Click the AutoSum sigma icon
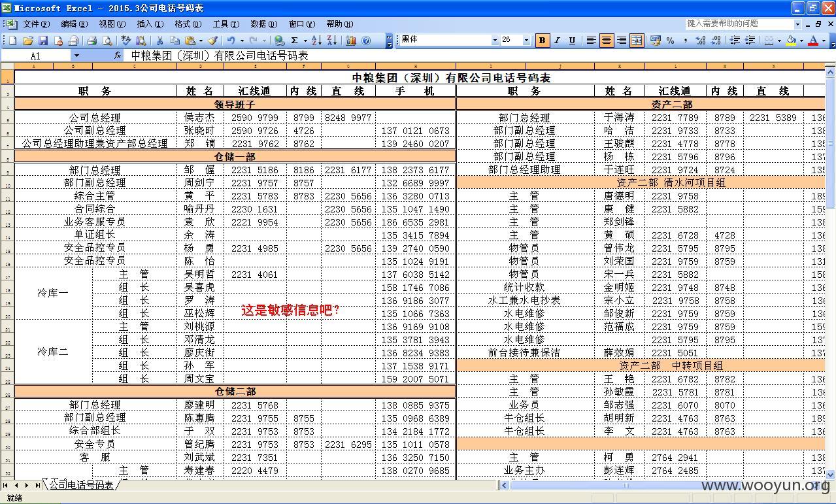Viewport: 836px width, 504px height. 295,41
